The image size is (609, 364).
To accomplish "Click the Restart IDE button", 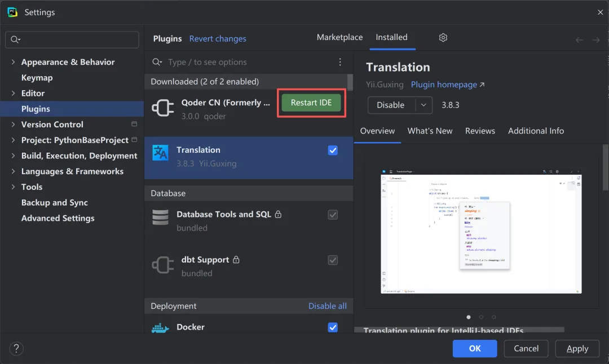I will (x=311, y=103).
